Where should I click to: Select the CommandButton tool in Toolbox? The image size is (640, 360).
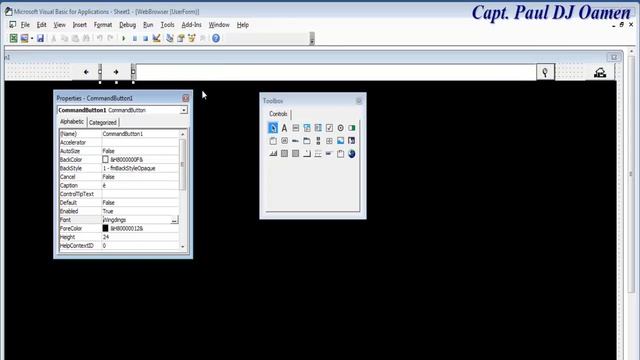[x=284, y=141]
